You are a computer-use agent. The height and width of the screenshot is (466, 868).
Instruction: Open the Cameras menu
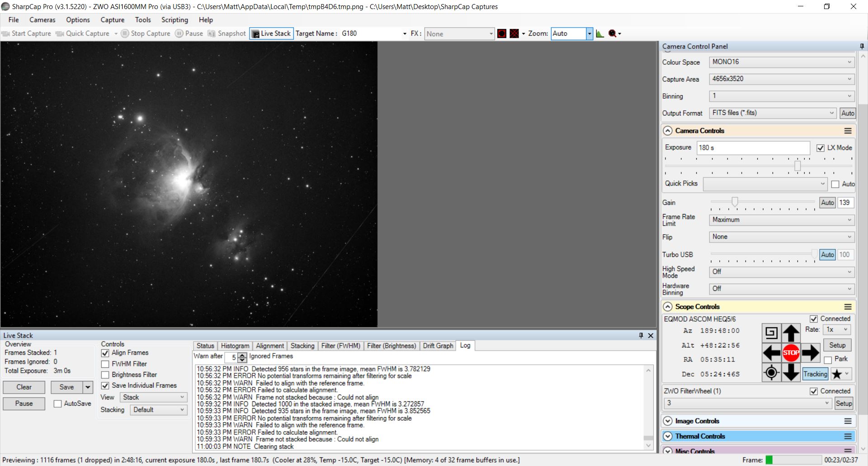pos(42,20)
